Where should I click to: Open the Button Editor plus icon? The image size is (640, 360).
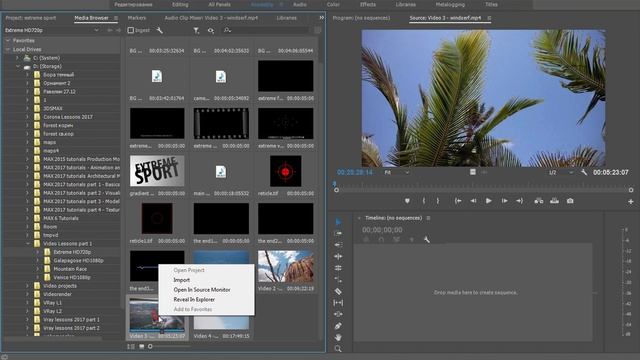tap(631, 202)
